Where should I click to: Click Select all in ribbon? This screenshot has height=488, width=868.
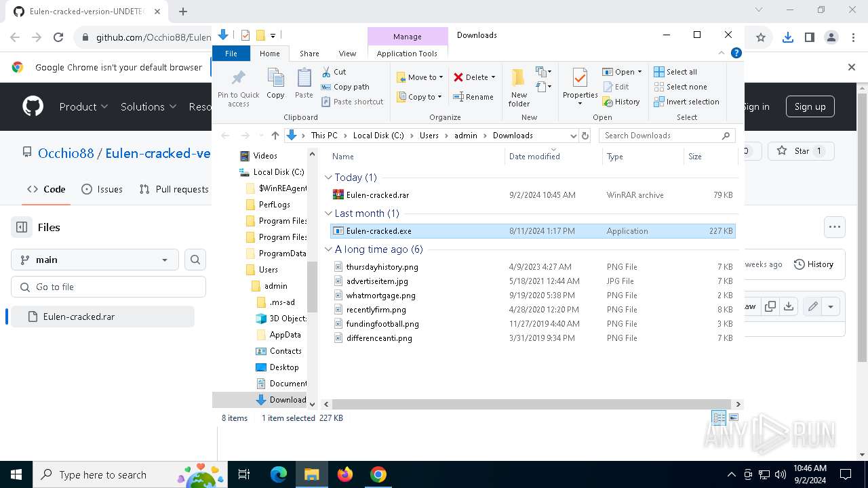coord(675,72)
